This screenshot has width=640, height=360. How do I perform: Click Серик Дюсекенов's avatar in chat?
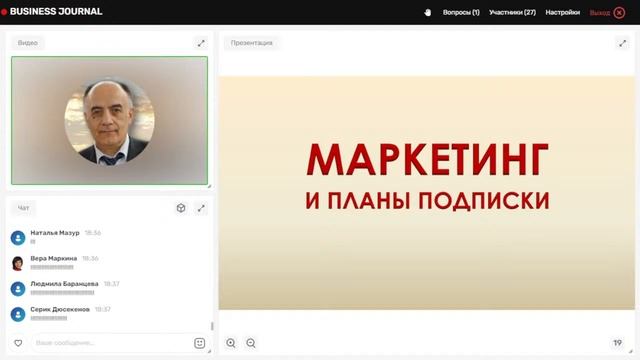click(18, 314)
